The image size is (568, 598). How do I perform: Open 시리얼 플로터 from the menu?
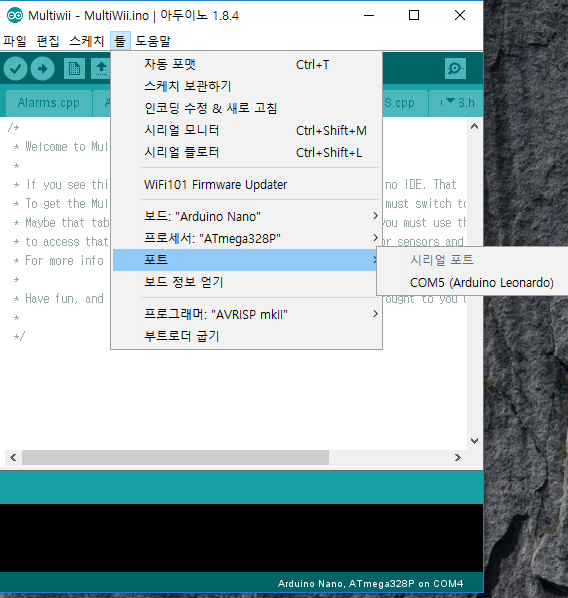[246, 153]
